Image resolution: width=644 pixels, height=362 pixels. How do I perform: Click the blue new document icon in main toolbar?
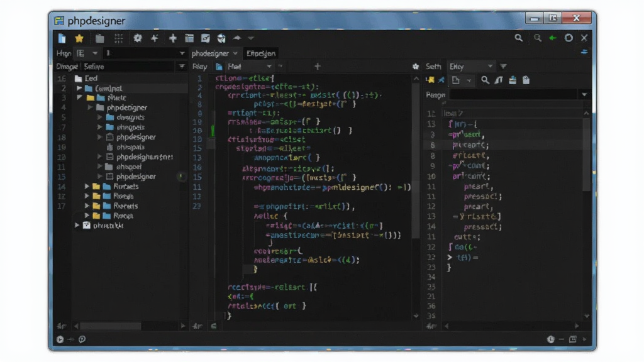click(x=62, y=38)
